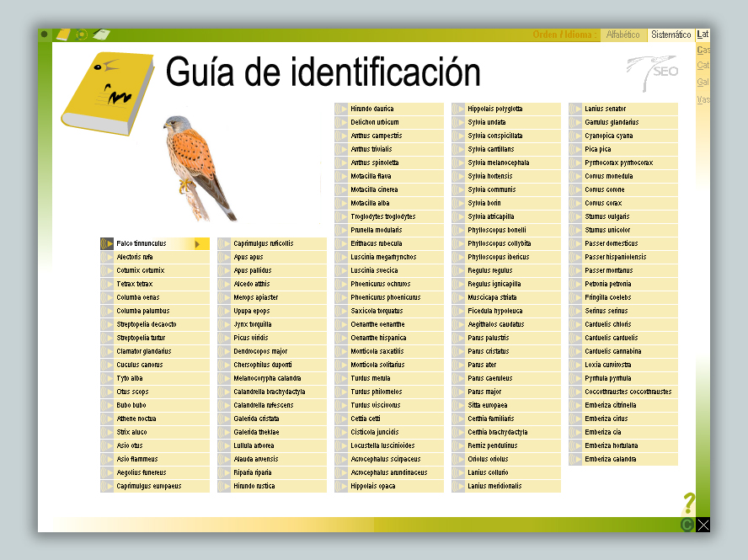Open help with the question mark icon
748x560 pixels.
point(689,504)
